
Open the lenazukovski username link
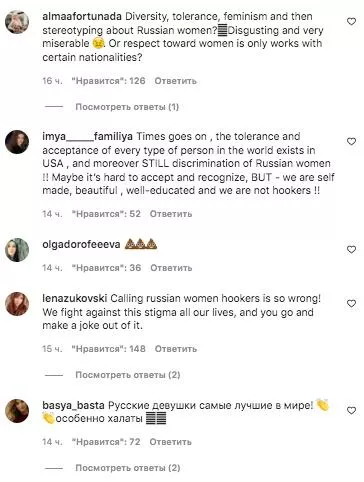coord(75,298)
